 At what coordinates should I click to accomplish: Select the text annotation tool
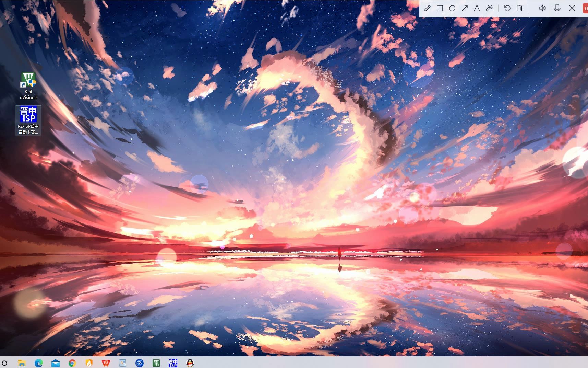(x=477, y=8)
